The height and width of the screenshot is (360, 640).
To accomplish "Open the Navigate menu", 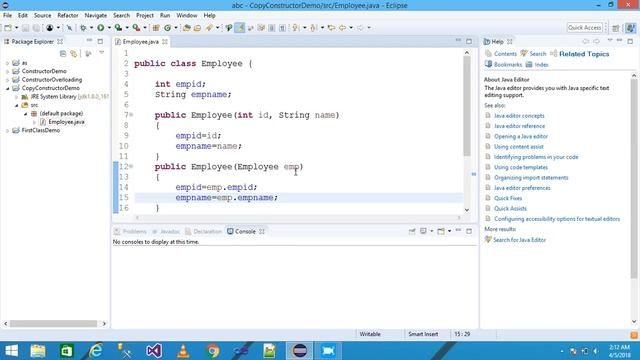I will pos(96,16).
